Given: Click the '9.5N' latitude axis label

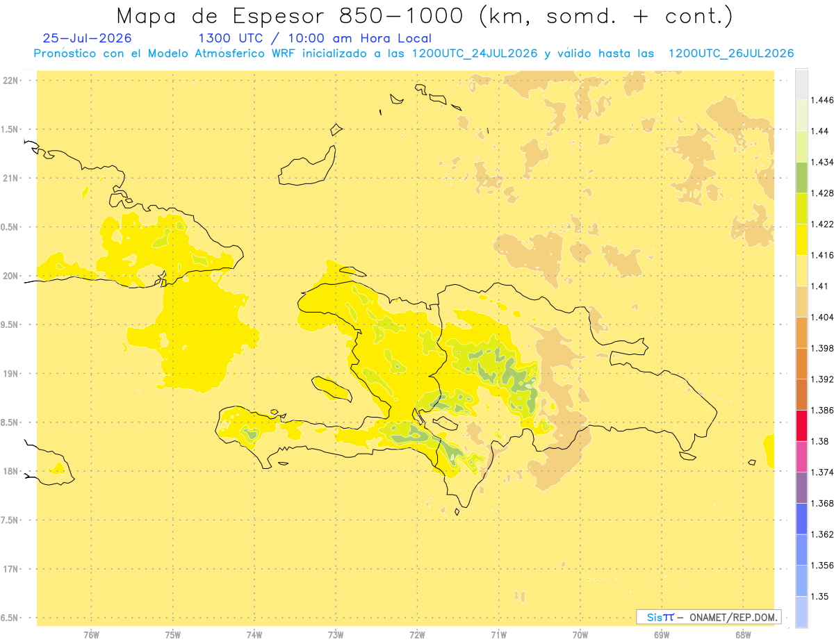Looking at the screenshot, I should (x=10, y=325).
